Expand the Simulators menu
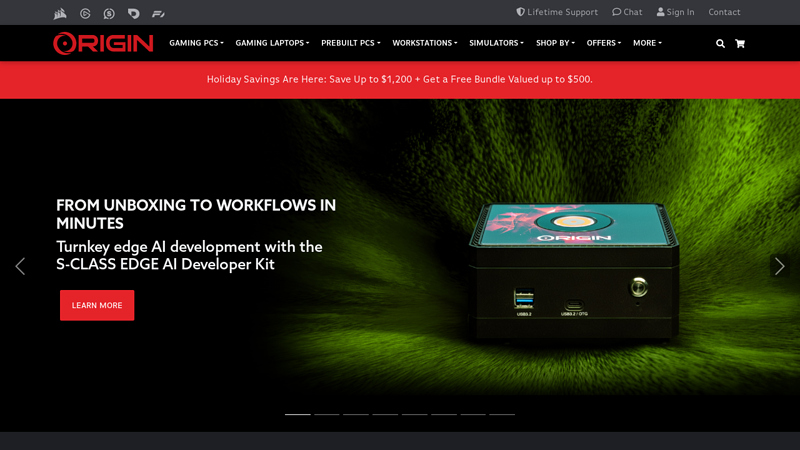 coord(496,43)
